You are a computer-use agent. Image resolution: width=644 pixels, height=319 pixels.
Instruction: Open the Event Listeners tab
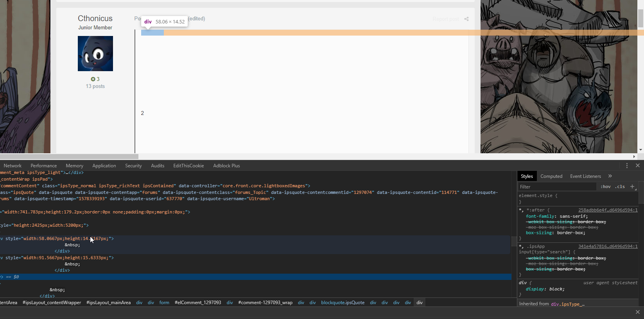click(585, 176)
